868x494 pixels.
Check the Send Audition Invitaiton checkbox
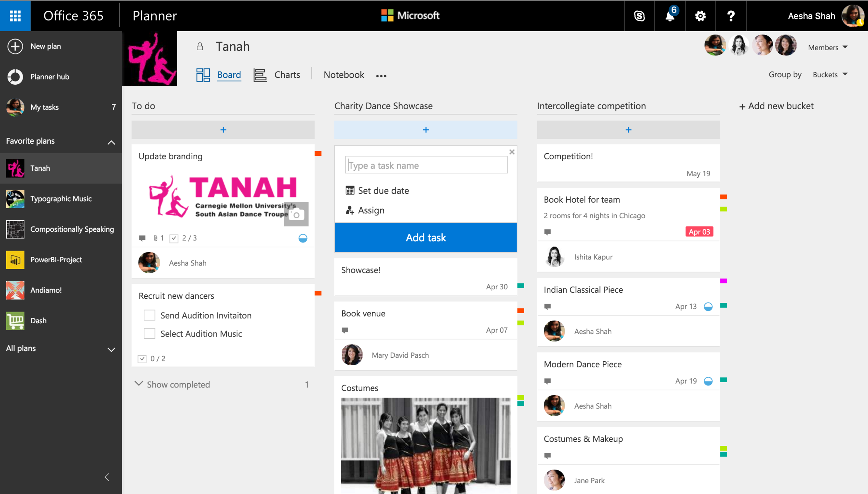[149, 315]
